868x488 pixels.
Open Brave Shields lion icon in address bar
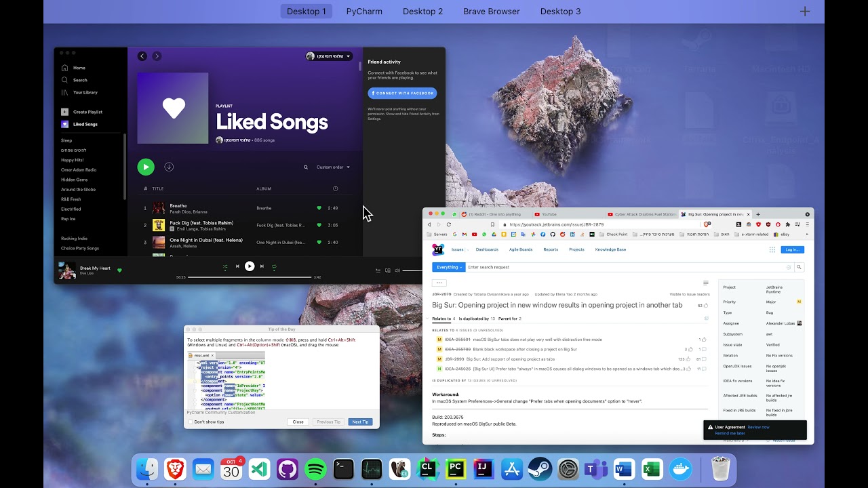point(707,224)
